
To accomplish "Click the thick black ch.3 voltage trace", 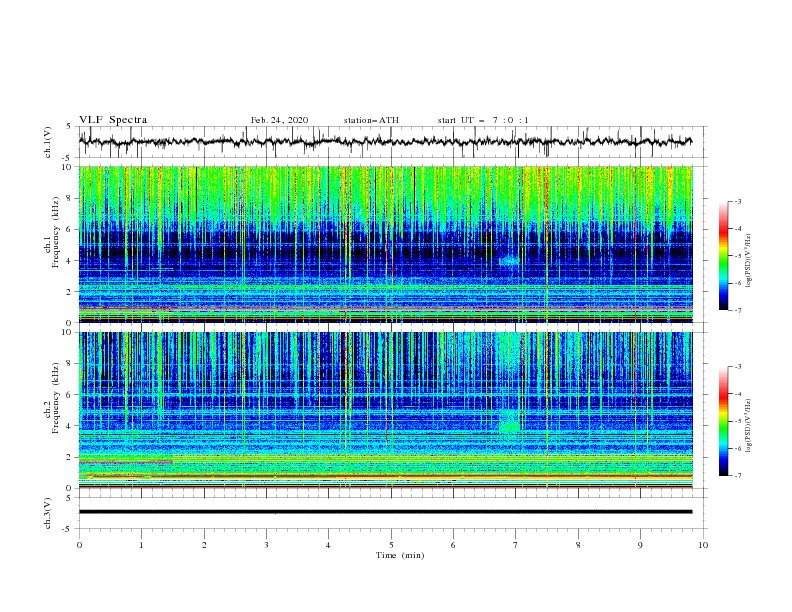I will [385, 512].
